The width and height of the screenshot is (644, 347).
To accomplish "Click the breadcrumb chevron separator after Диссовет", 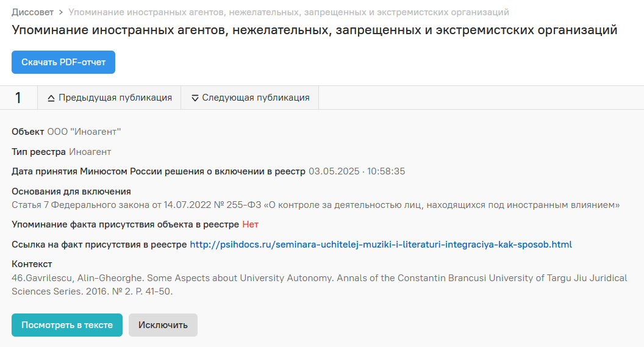I will (61, 12).
